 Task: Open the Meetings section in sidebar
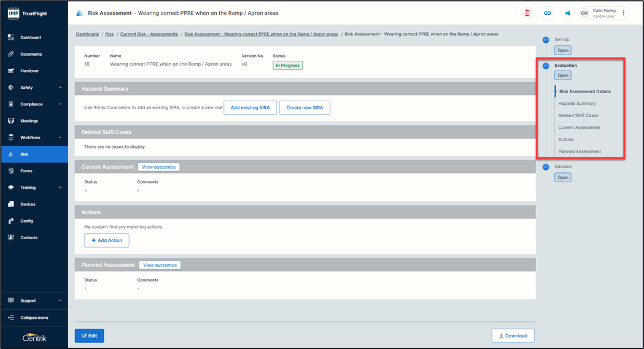click(29, 121)
